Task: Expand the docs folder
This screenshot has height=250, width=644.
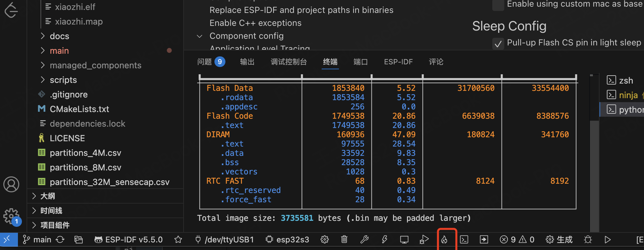Action: [59, 36]
